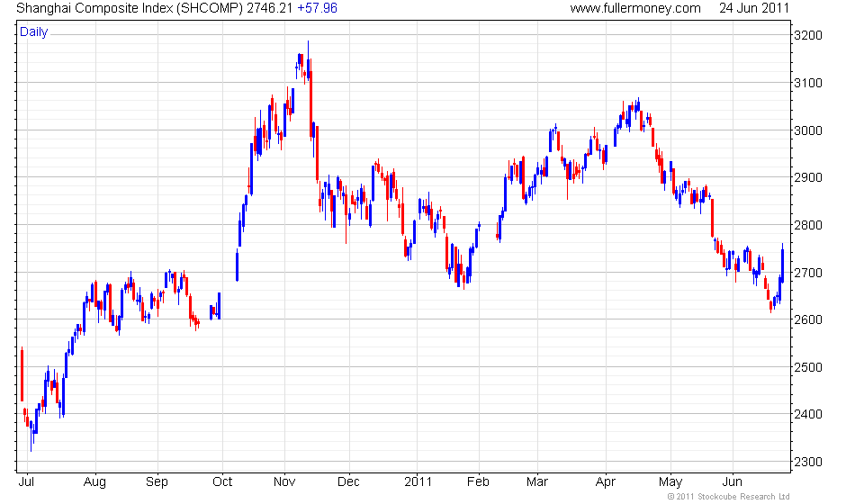This screenshot has height=504, width=864.
Task: Click the Nov month axis label
Action: click(x=284, y=482)
